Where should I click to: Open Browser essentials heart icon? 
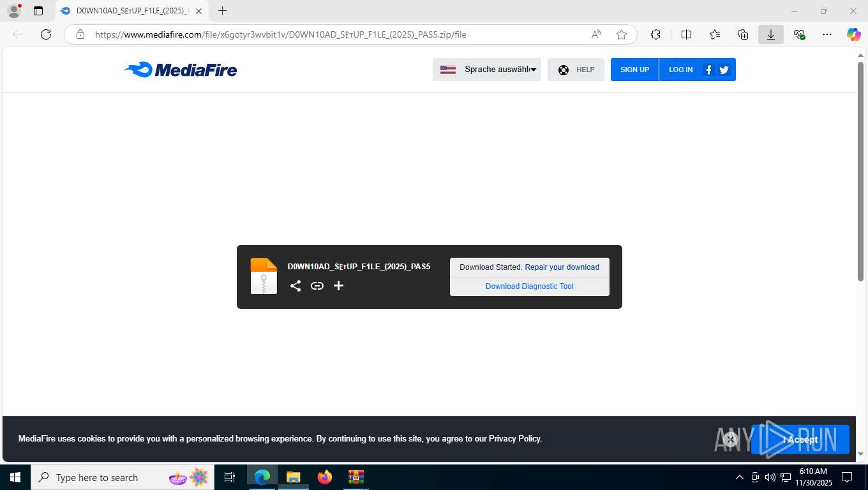(x=799, y=34)
